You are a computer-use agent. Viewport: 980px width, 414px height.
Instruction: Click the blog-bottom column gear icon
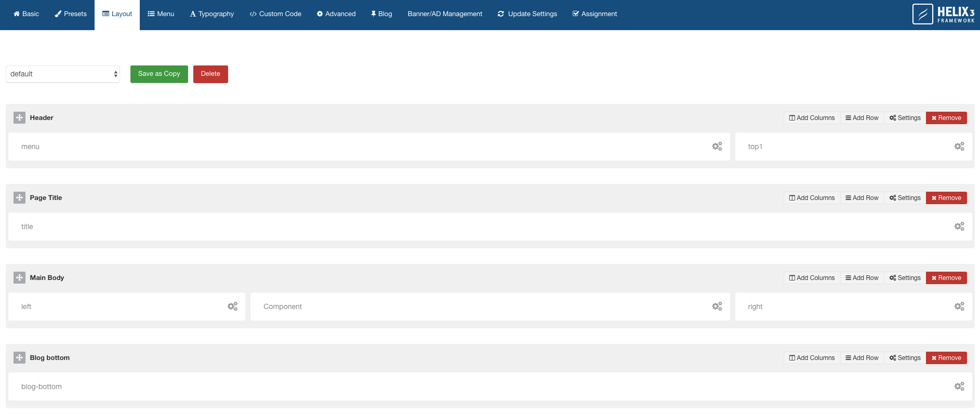pyautogui.click(x=959, y=386)
